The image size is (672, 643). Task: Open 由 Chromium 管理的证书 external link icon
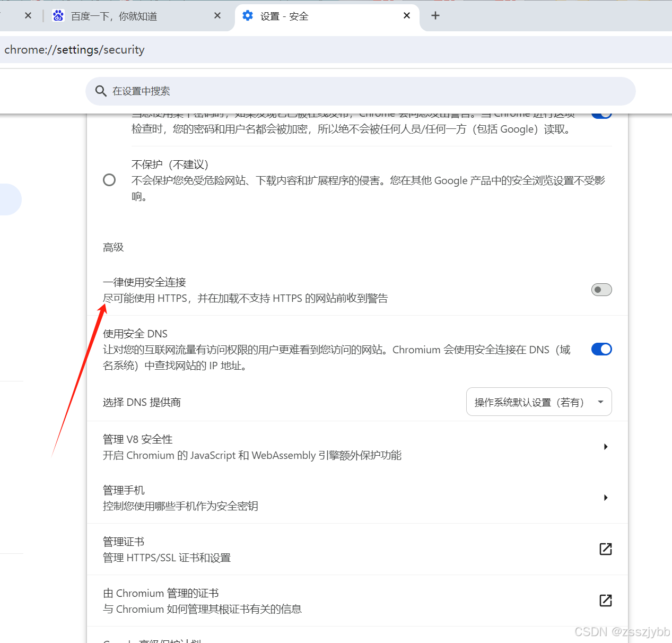tap(605, 600)
